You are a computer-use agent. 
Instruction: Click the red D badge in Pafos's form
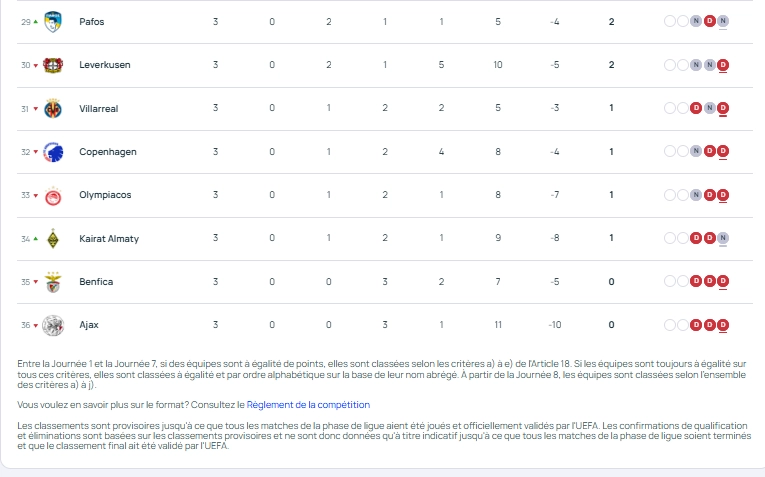710,21
